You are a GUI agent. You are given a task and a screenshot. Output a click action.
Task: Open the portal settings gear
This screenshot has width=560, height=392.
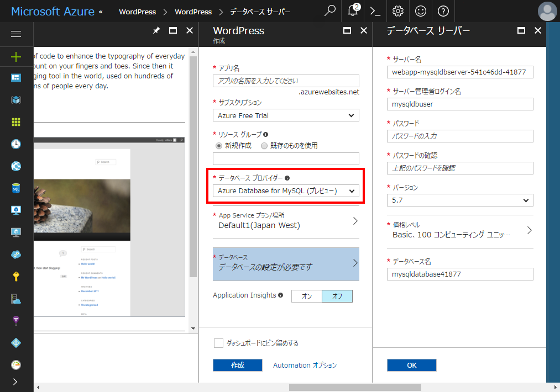click(x=398, y=11)
